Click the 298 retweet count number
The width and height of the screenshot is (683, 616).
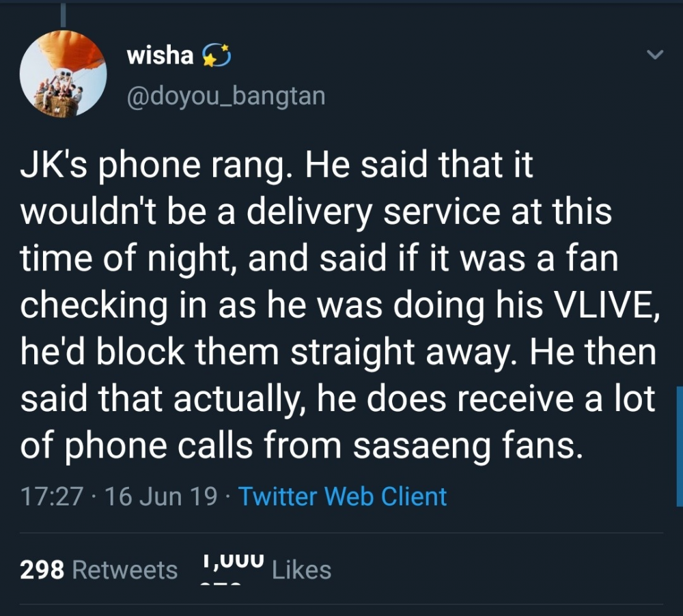(42, 570)
